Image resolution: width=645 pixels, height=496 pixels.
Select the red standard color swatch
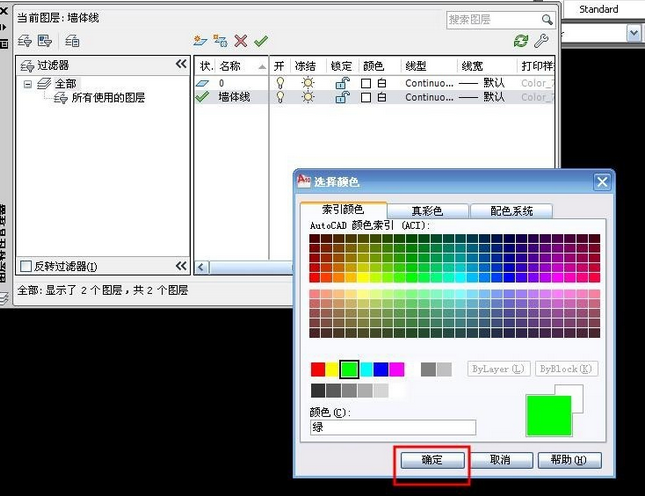[x=318, y=370]
